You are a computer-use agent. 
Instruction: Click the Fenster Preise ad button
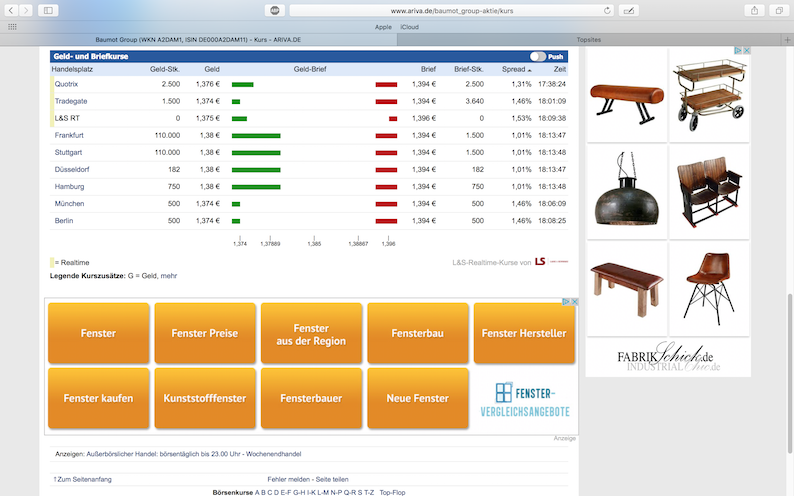pos(205,333)
